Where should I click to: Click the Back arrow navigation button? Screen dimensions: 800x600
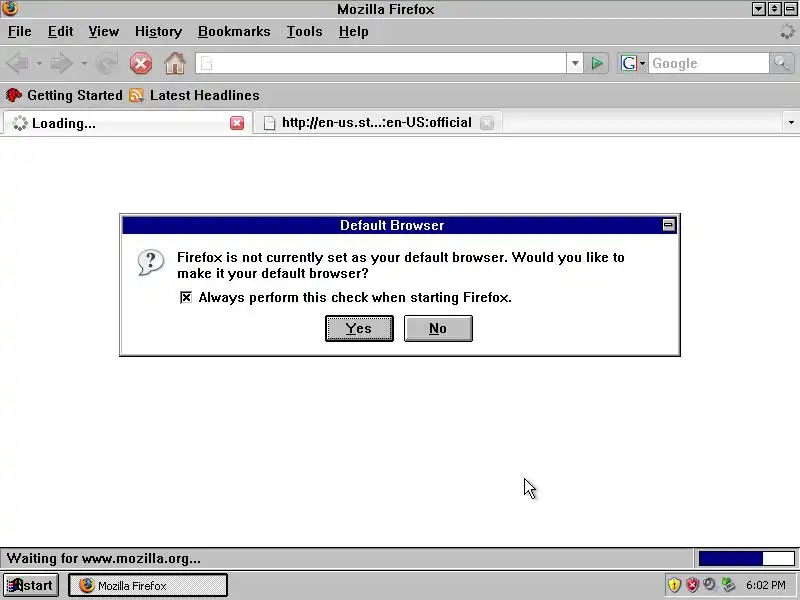(x=18, y=64)
